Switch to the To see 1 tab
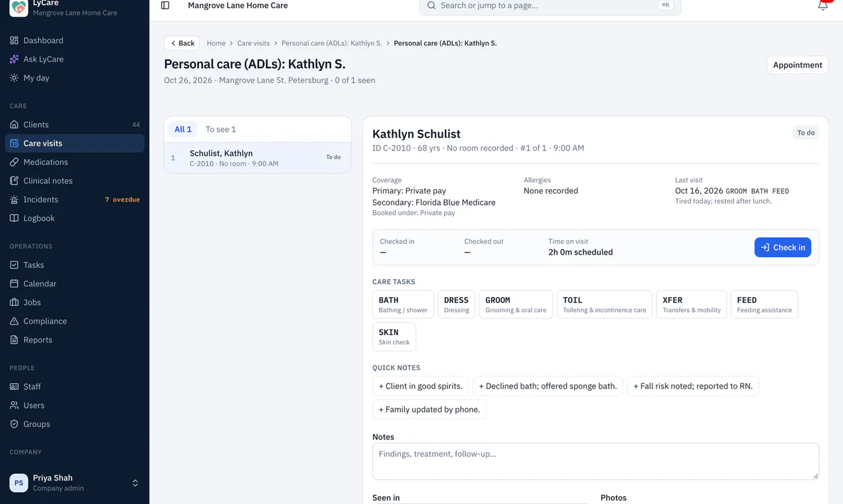843x504 pixels. 220,129
